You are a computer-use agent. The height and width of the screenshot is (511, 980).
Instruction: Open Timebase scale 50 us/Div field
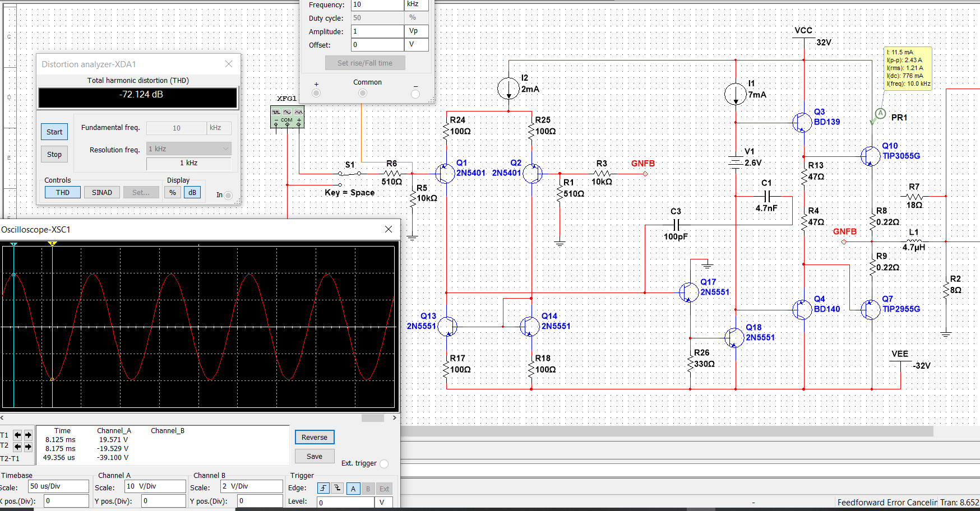pyautogui.click(x=59, y=486)
